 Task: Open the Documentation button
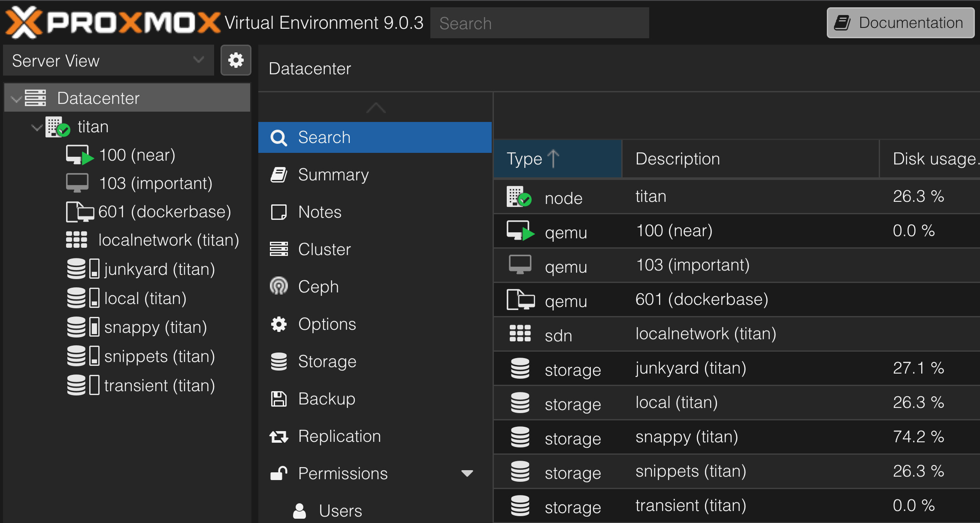(900, 23)
